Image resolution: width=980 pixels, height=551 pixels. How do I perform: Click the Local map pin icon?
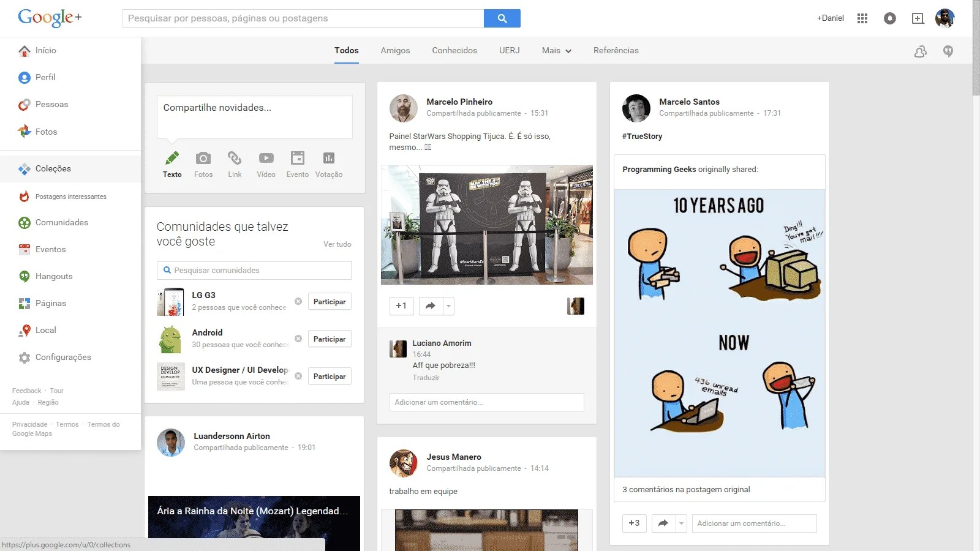pos(24,331)
